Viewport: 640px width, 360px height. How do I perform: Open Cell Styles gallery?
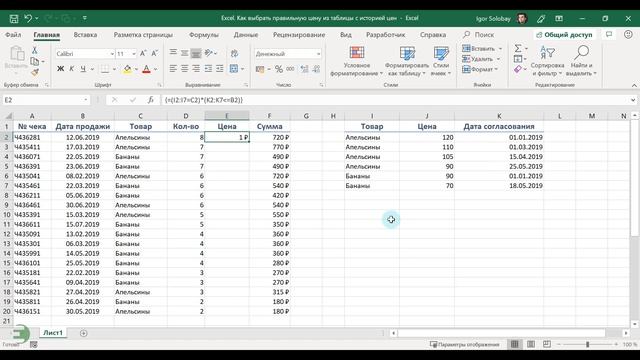point(441,61)
